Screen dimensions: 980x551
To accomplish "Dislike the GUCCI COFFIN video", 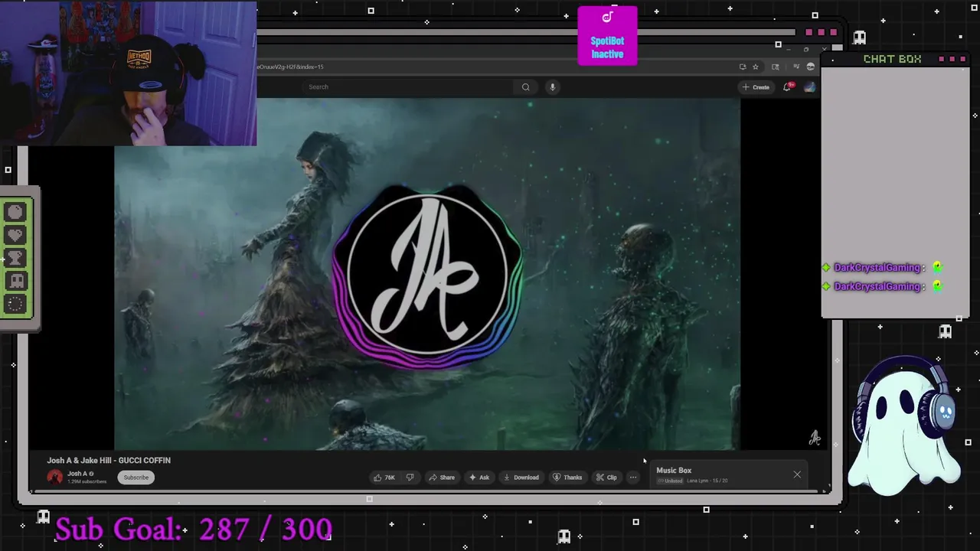I will [410, 478].
